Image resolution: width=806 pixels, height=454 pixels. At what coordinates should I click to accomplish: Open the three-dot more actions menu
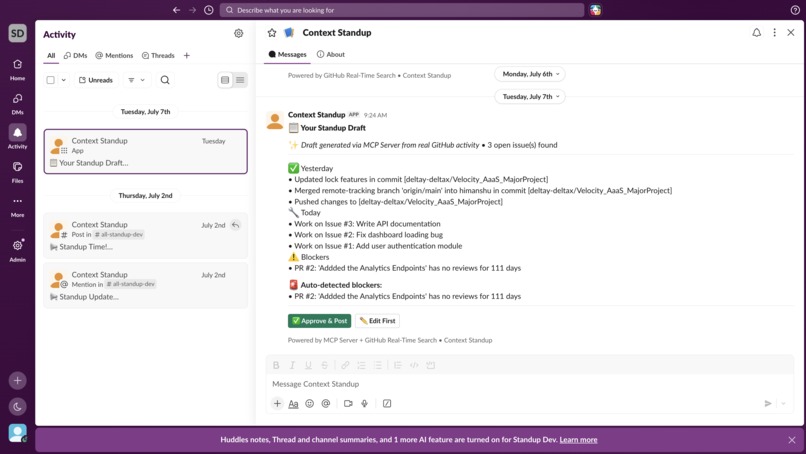click(775, 32)
